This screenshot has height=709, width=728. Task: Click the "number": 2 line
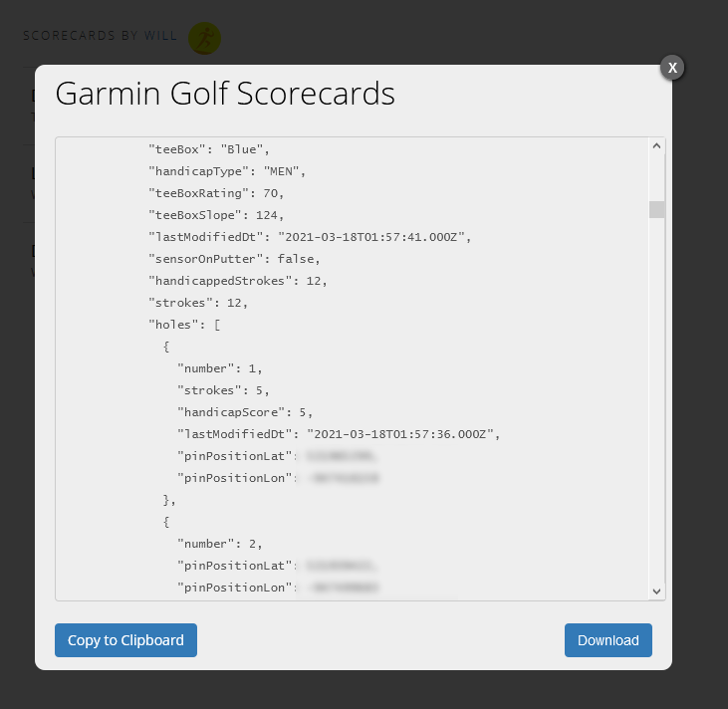(x=220, y=544)
